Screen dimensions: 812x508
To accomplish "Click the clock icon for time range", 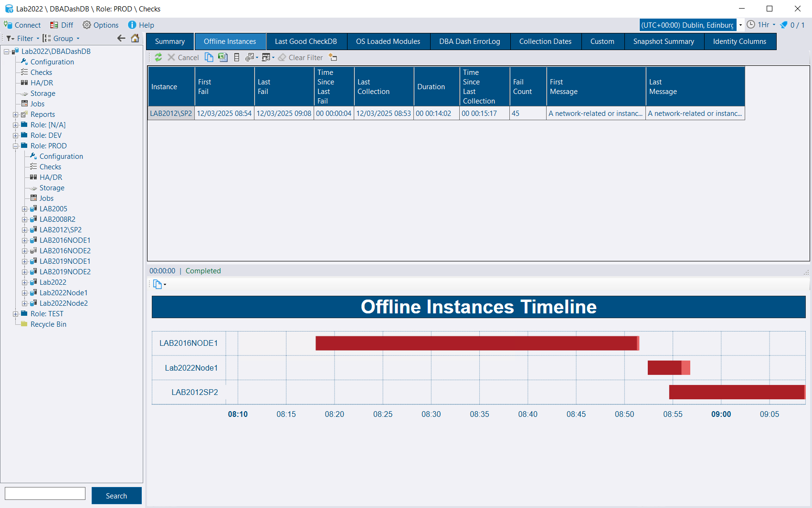I will (x=750, y=24).
